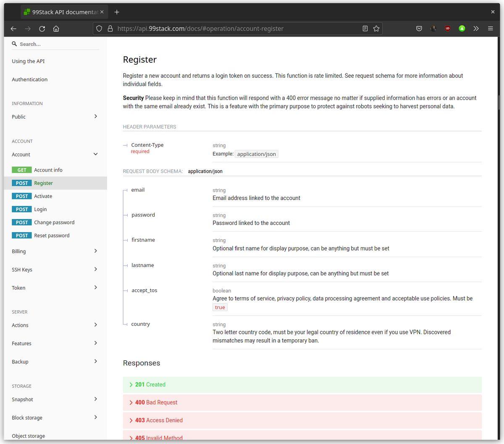Expand the Token menu group
This screenshot has height=444, width=504.
click(x=55, y=288)
